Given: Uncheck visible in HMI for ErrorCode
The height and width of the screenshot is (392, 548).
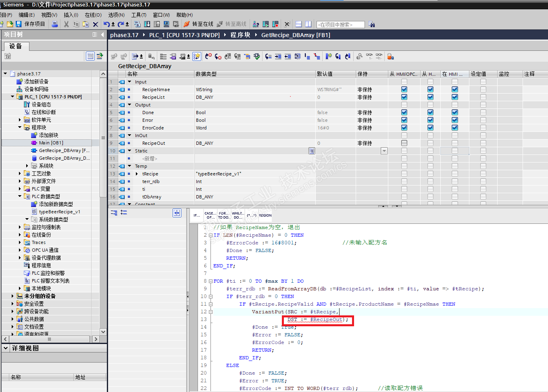Looking at the screenshot, I should [454, 128].
